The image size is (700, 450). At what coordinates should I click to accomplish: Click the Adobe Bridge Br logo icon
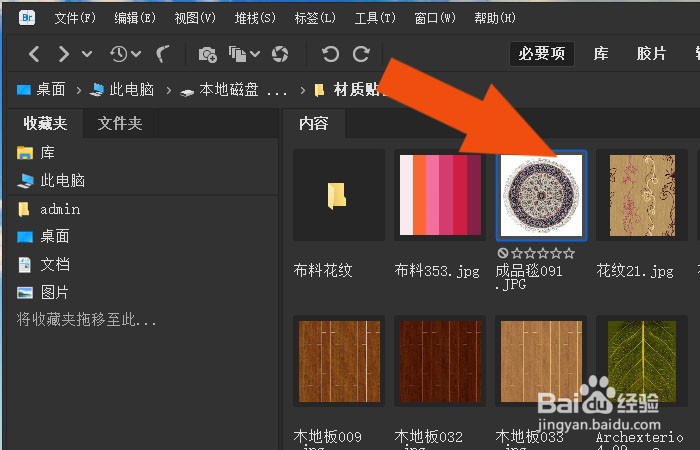tap(27, 18)
